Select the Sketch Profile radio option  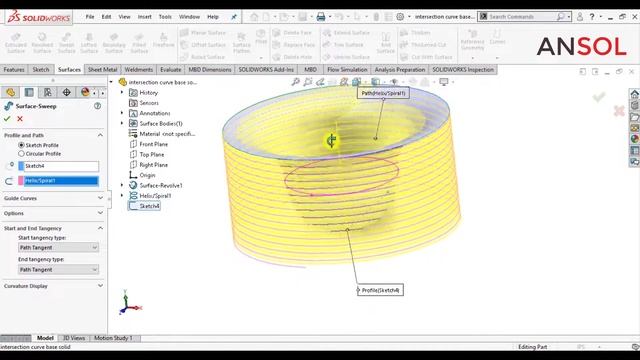(x=21, y=145)
